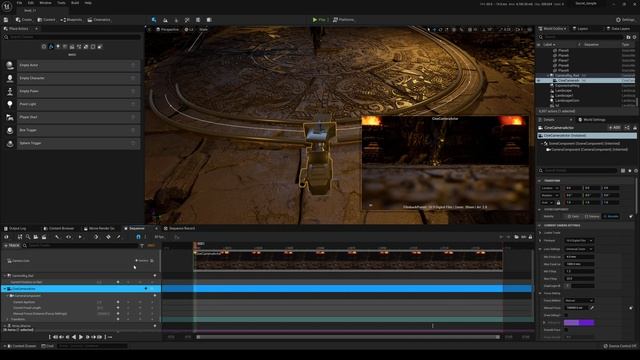Open the Filmback preset dropdown
Screen dimensions: 640x360
tap(579, 241)
